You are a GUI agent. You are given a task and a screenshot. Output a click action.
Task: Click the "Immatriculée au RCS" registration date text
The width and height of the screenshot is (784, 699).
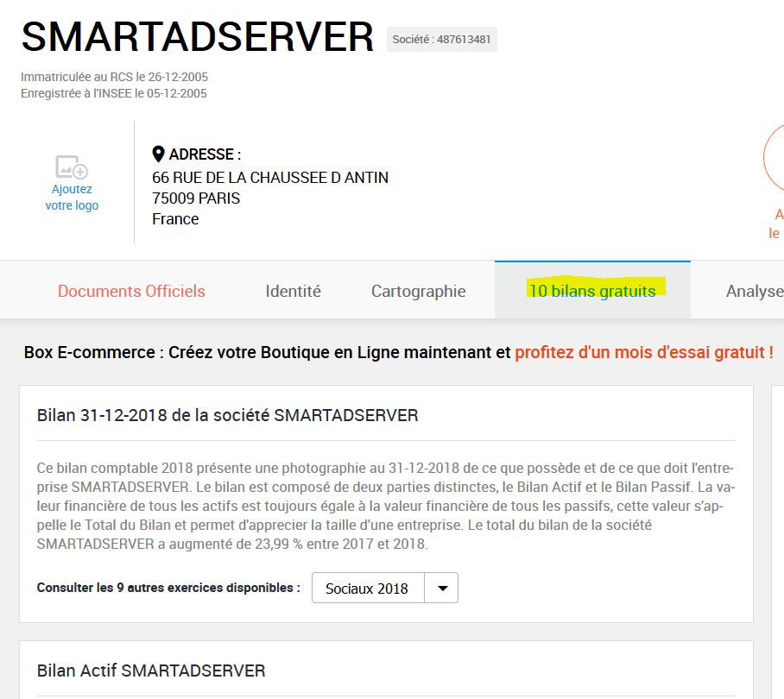click(x=114, y=77)
